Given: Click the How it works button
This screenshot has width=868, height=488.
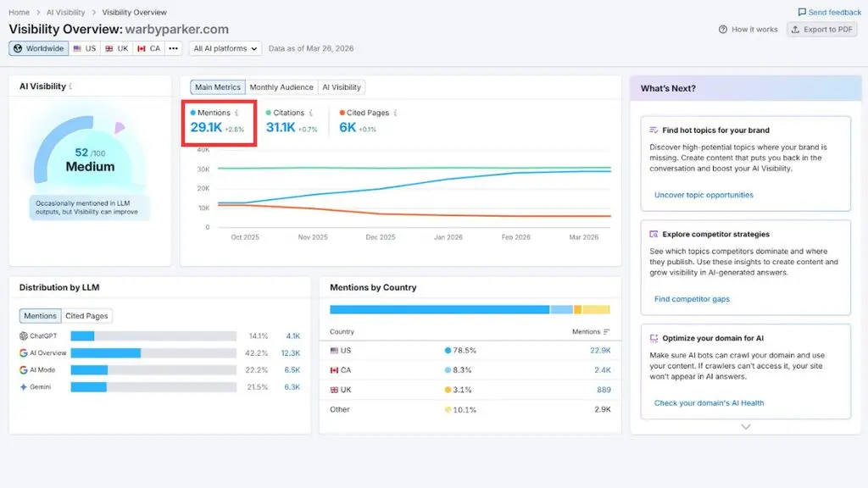Looking at the screenshot, I should coord(748,30).
